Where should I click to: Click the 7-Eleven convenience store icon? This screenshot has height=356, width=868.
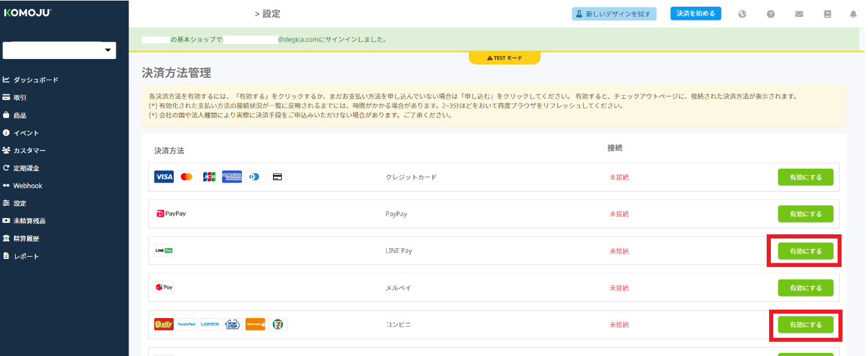[x=278, y=325]
